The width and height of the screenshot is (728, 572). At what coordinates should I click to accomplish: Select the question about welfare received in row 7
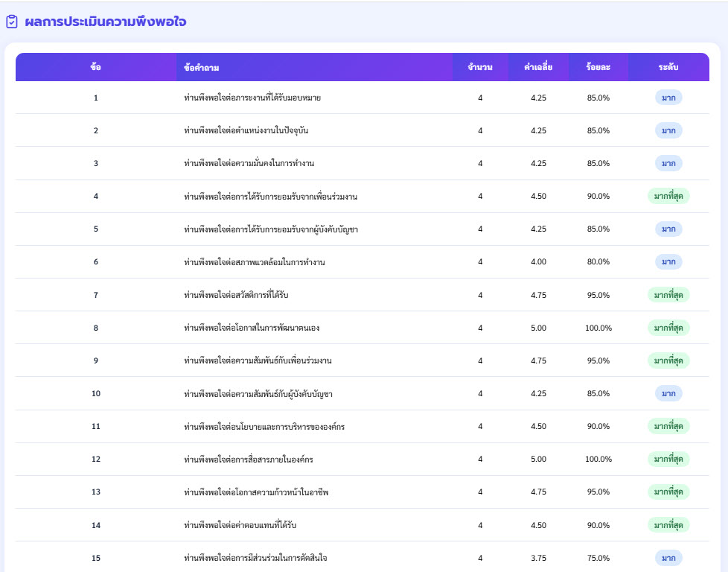coord(235,295)
